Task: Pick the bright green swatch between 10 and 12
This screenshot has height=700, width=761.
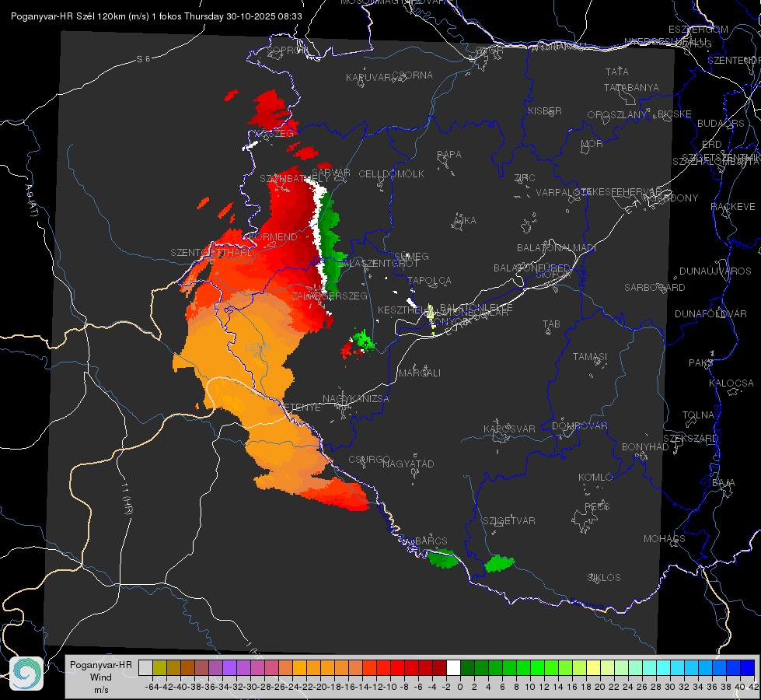Action: (537, 667)
